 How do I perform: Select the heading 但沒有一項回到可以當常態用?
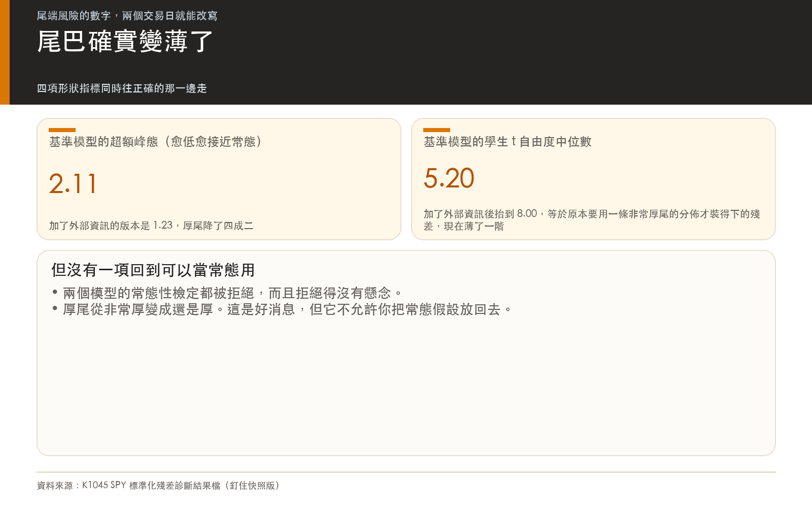(153, 270)
